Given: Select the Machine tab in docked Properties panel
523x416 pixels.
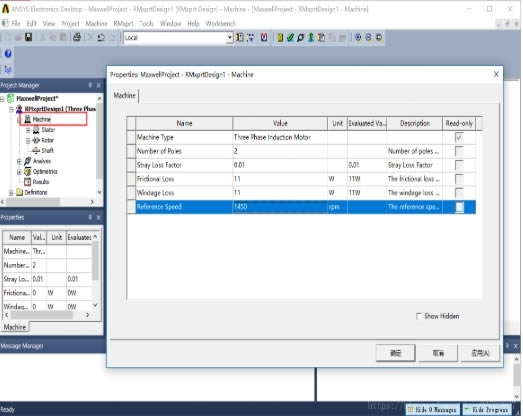Looking at the screenshot, I should click(15, 327).
